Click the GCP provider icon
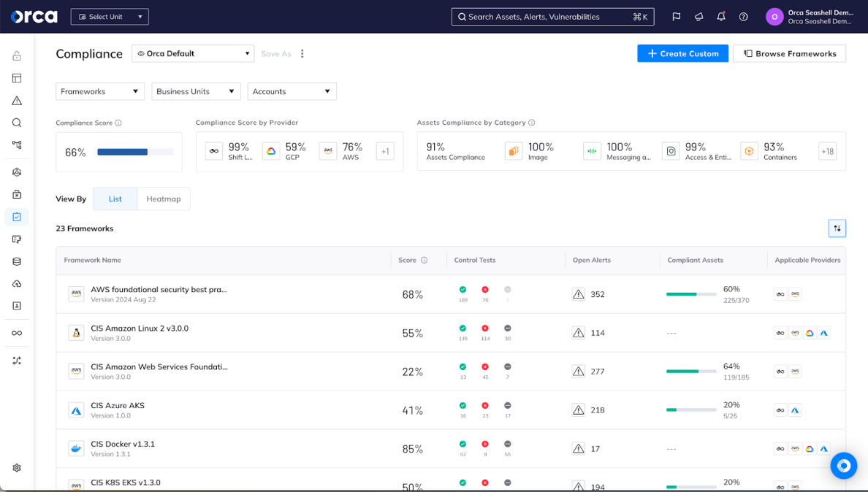This screenshot has height=492, width=868. click(271, 151)
